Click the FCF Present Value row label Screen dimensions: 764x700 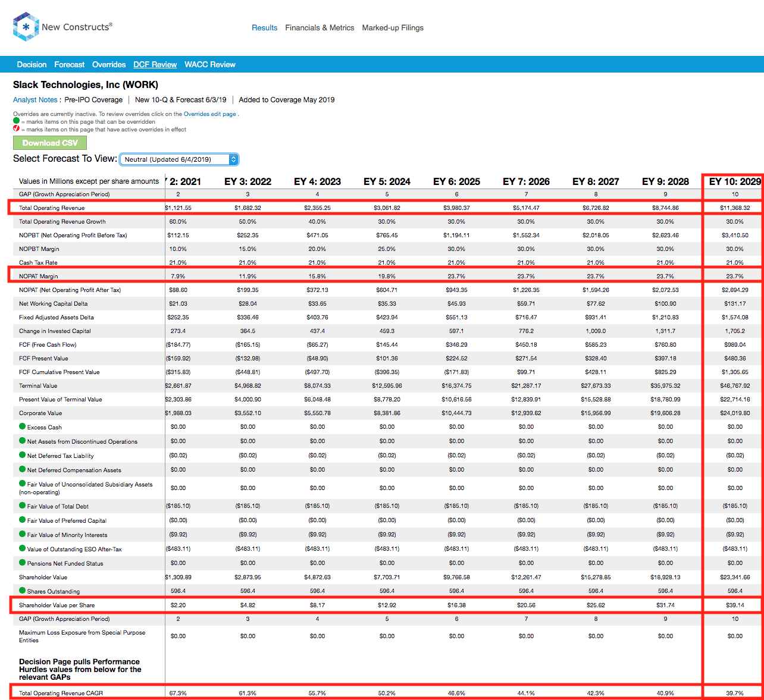point(43,359)
